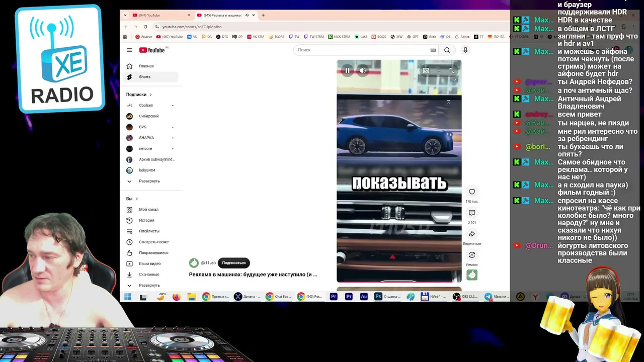Screen dimensions: 644x362
Task: Open the Яндекс bookmark
Action: coord(143,37)
